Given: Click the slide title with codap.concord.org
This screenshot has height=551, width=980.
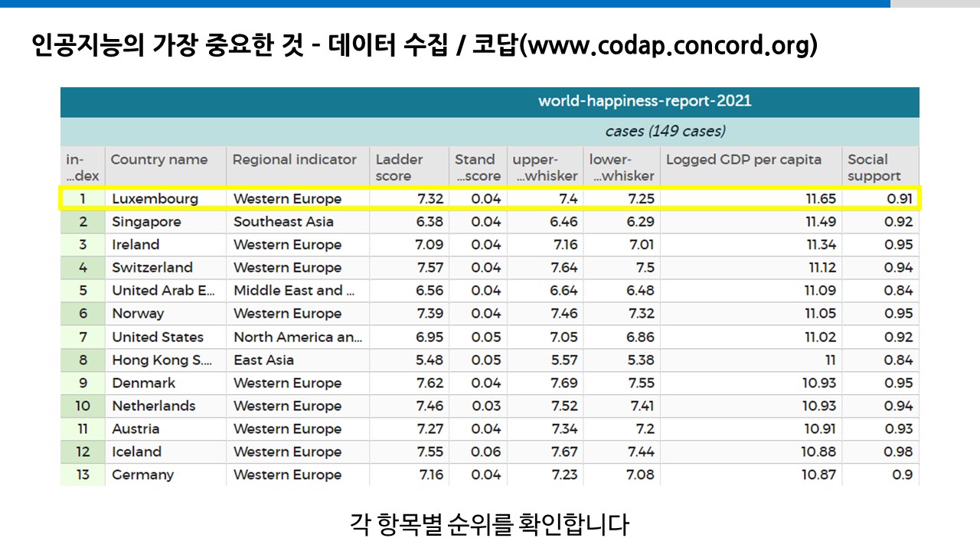Looking at the screenshot, I should 425,46.
